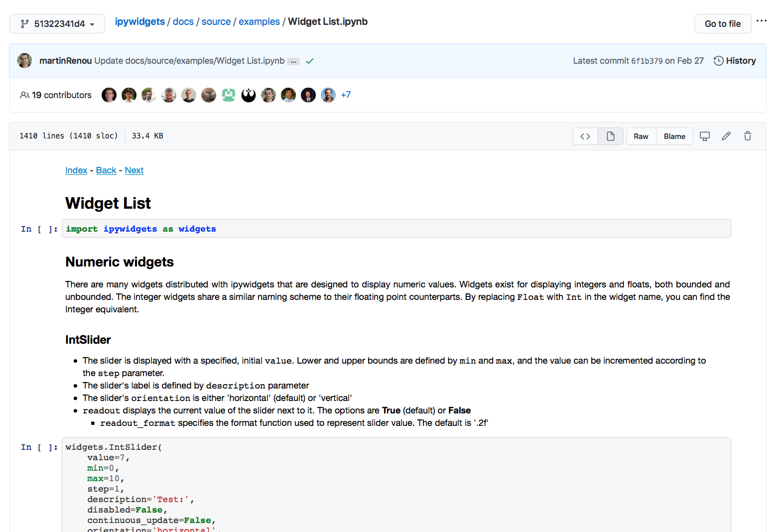Click the 1410 lines (1410 sloc) text

(x=69, y=136)
